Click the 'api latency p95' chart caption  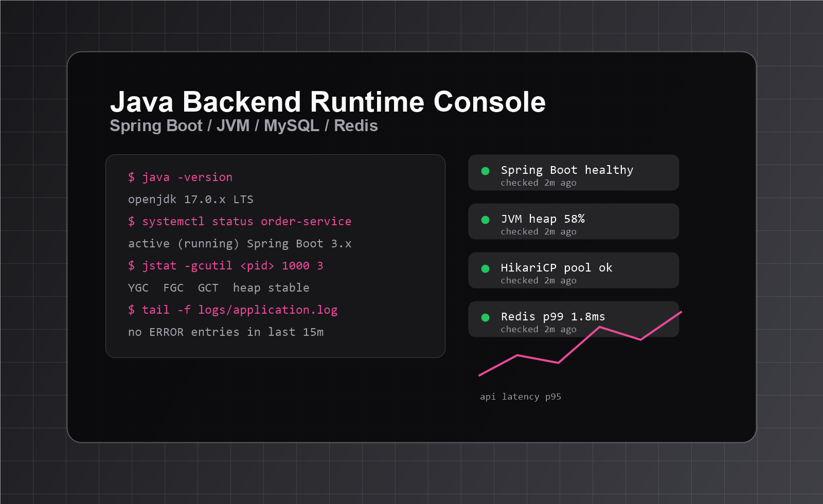[521, 397]
